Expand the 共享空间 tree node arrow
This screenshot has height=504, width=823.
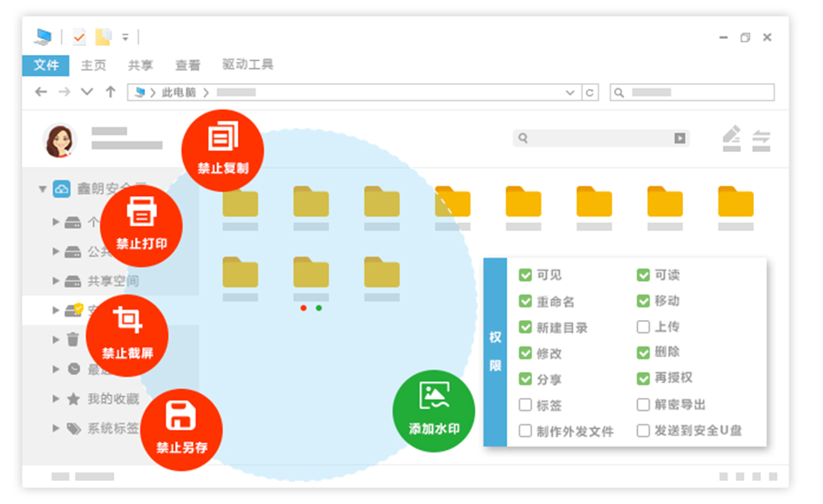coord(57,281)
